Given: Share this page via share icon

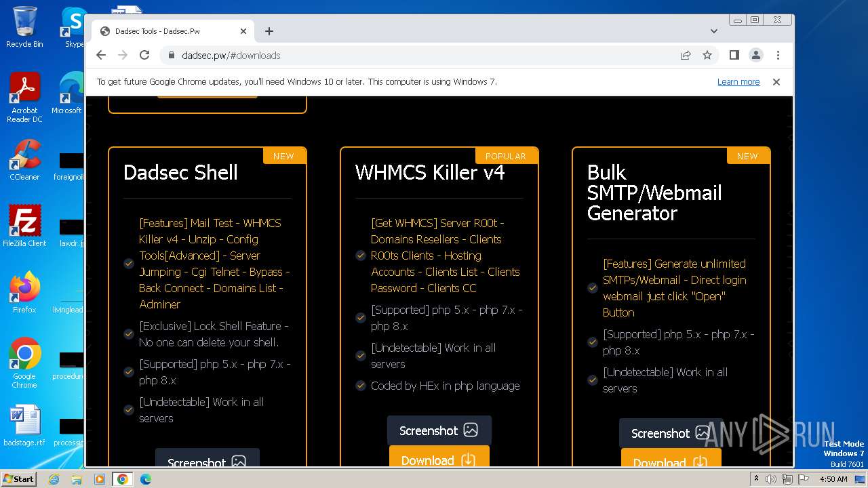Looking at the screenshot, I should (x=686, y=56).
